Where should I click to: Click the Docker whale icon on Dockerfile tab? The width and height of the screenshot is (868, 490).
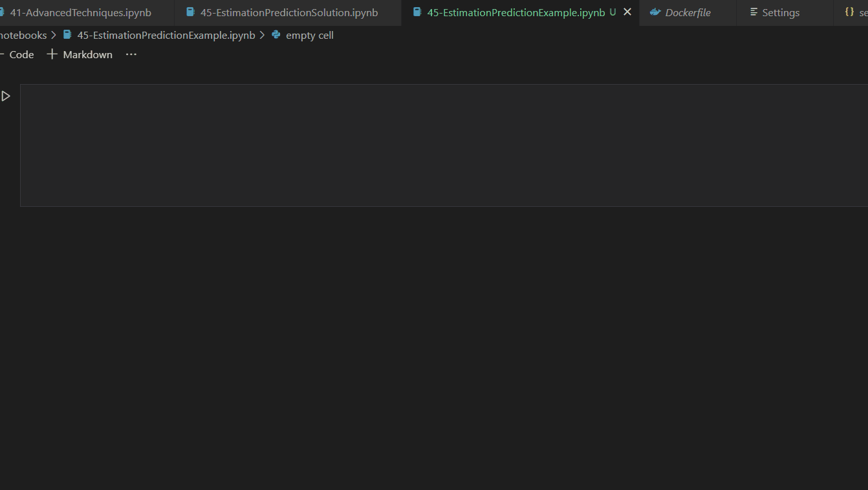[x=656, y=12]
